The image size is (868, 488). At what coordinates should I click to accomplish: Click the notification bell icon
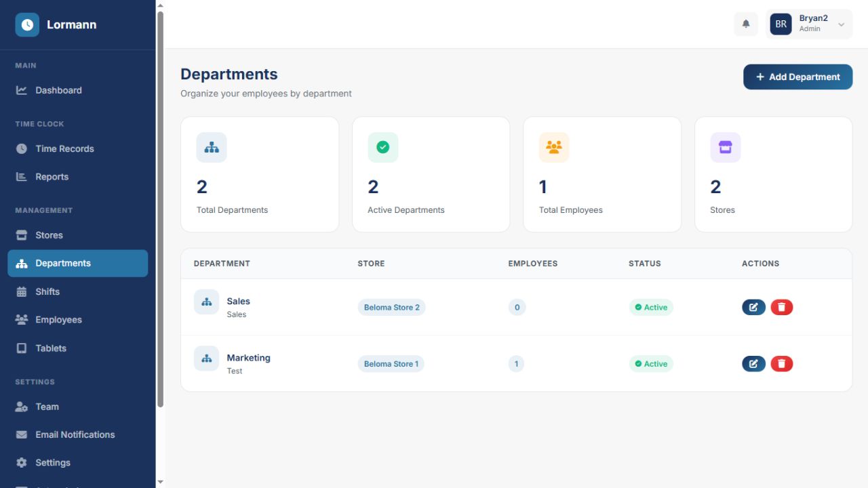click(x=746, y=24)
